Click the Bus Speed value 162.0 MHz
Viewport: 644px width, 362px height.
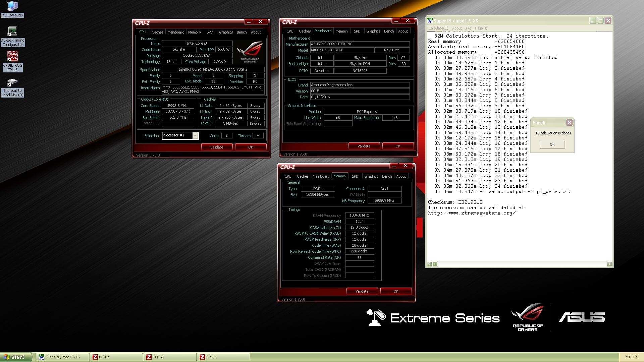(x=178, y=118)
